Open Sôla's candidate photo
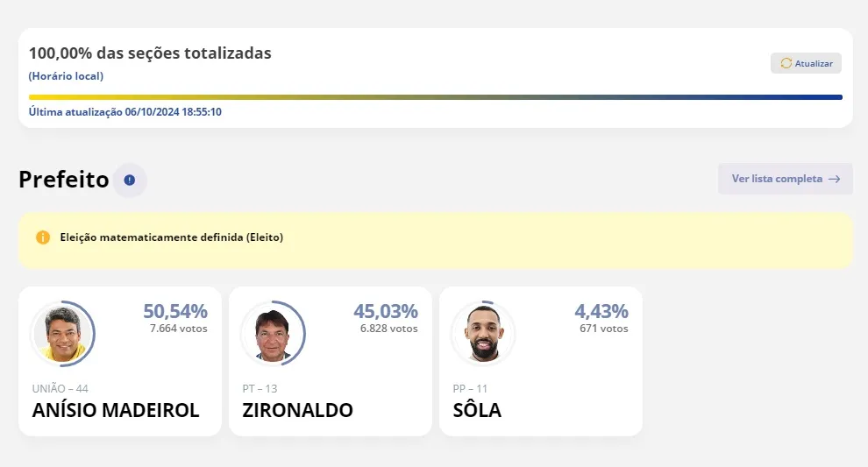 (x=483, y=334)
